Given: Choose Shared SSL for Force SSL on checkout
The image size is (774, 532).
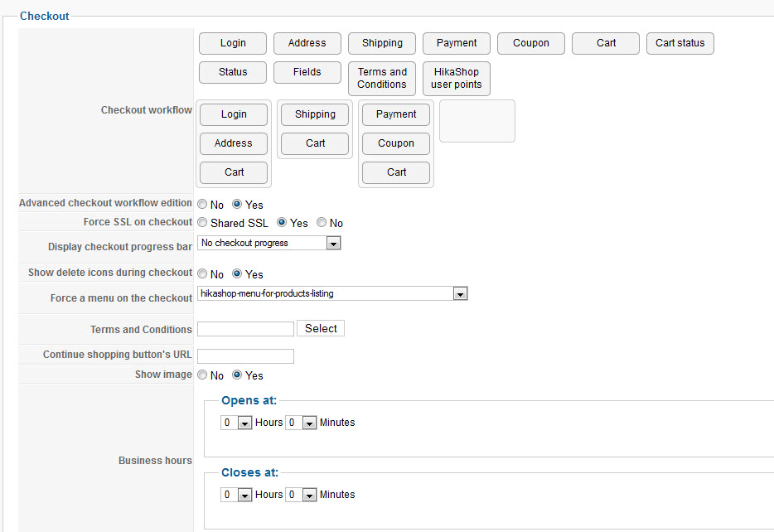Looking at the screenshot, I should (203, 223).
